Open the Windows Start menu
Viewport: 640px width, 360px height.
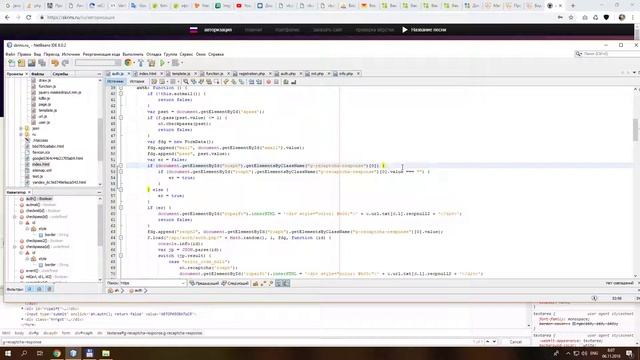point(8,353)
